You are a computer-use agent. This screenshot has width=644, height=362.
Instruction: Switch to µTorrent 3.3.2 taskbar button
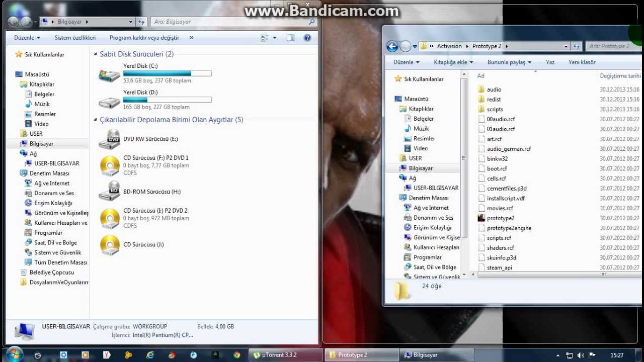286,355
